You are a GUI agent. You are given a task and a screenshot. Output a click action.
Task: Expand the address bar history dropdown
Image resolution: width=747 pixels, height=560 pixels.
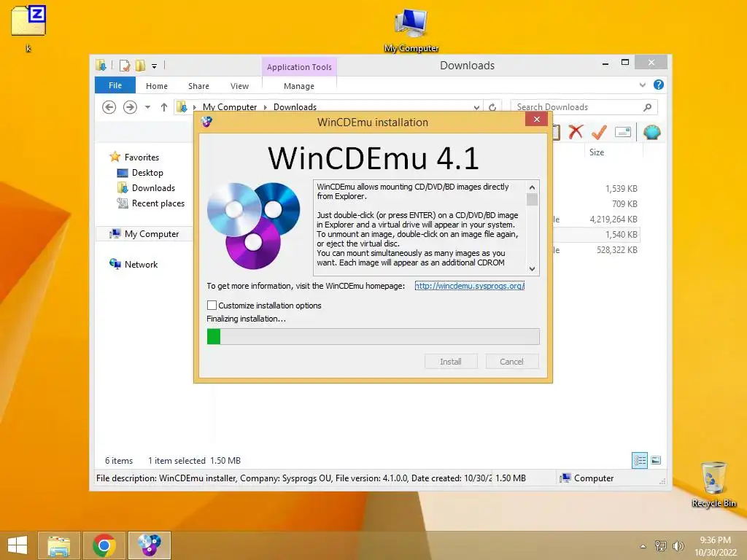[x=476, y=107]
